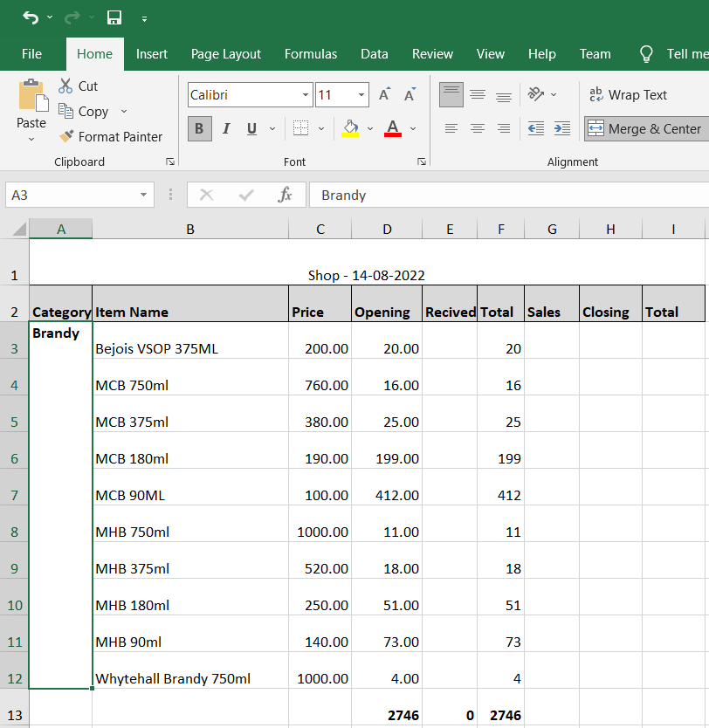Toggle Bold formatting off
Screen dimensions: 709x728
pyautogui.click(x=199, y=129)
